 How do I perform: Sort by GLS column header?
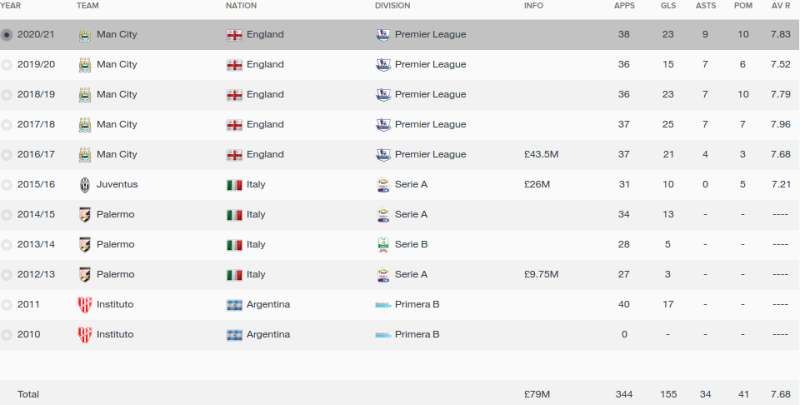(668, 6)
